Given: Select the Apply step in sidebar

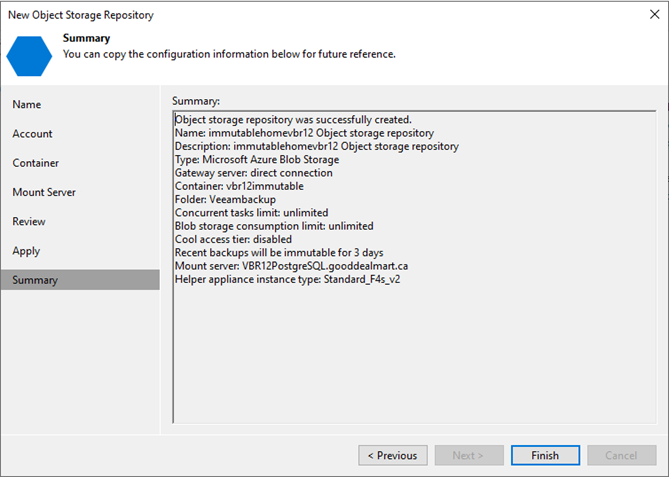Looking at the screenshot, I should [26, 251].
